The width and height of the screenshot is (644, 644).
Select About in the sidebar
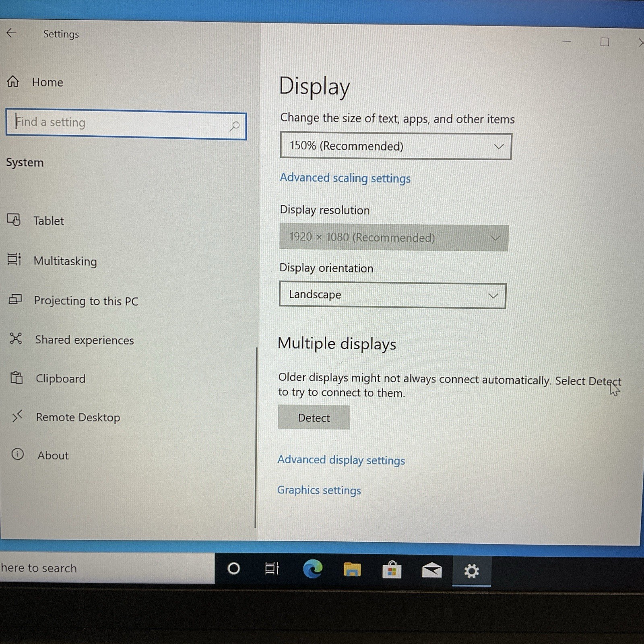[x=53, y=455]
